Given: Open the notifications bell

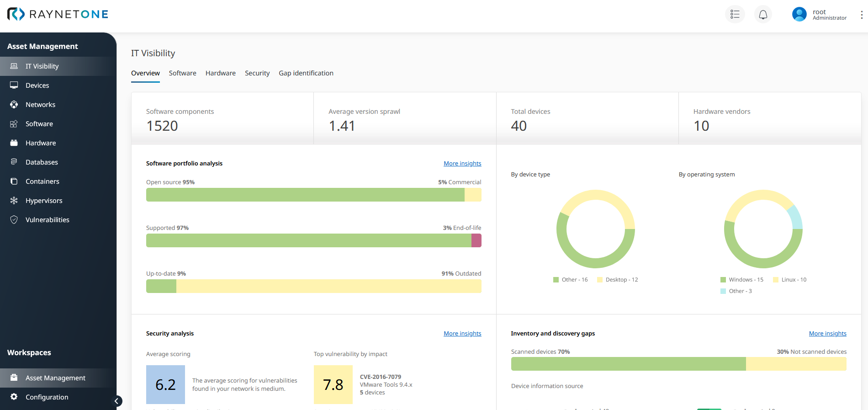Looking at the screenshot, I should (763, 15).
